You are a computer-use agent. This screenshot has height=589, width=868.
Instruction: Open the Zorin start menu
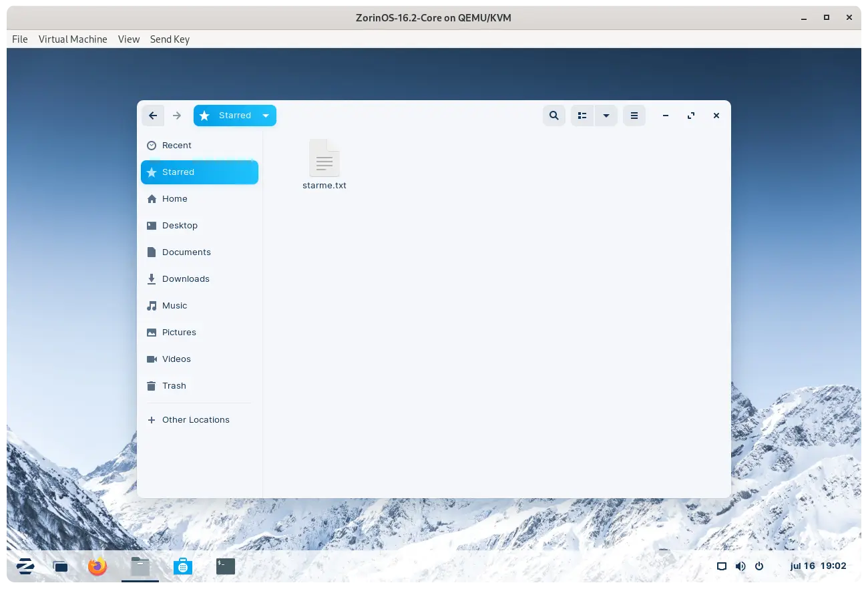(x=25, y=566)
